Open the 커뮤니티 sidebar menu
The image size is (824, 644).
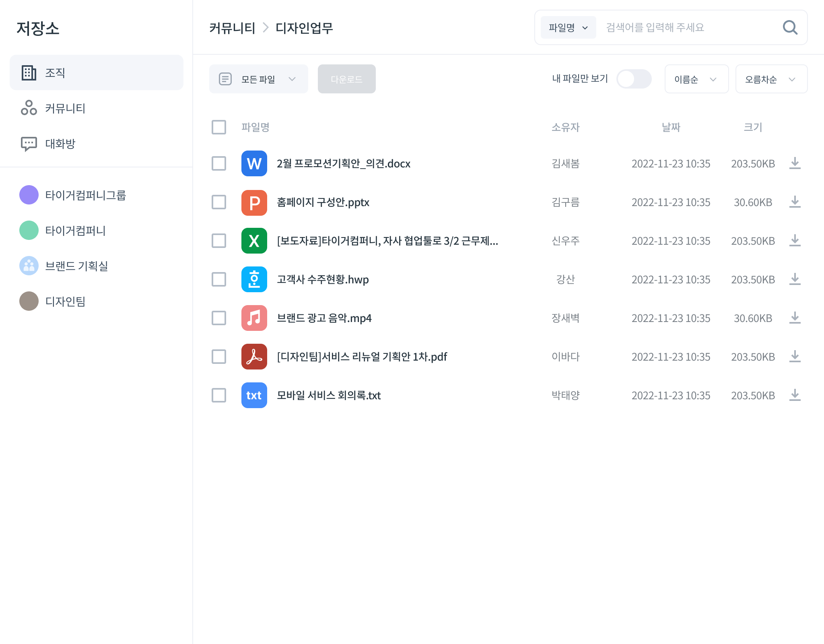64,108
